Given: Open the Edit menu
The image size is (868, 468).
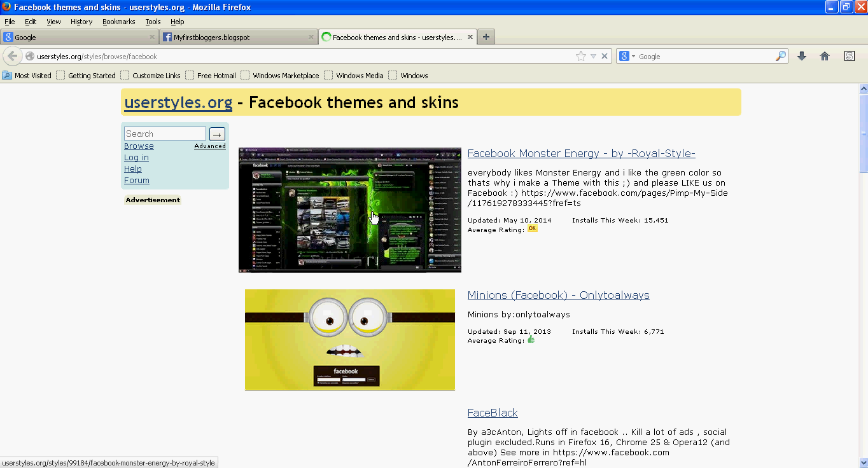Looking at the screenshot, I should pyautogui.click(x=31, y=22).
